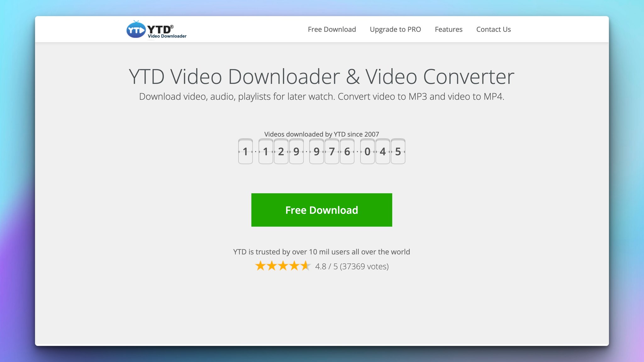Open the Free Download nav menu item
This screenshot has height=362, width=644.
tap(332, 29)
